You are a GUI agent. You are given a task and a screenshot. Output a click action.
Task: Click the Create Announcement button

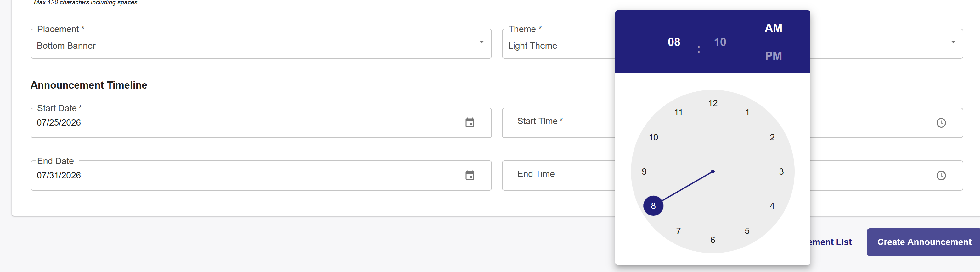pos(924,242)
